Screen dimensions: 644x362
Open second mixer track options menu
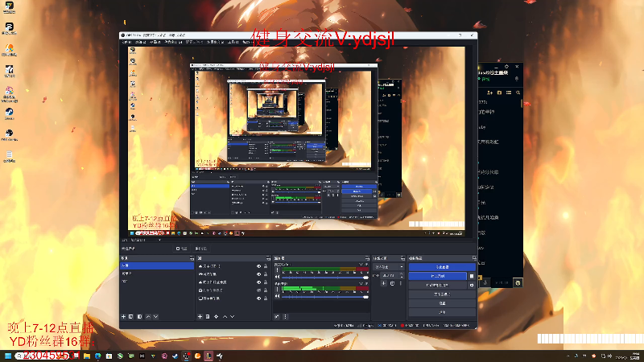pos(277,289)
